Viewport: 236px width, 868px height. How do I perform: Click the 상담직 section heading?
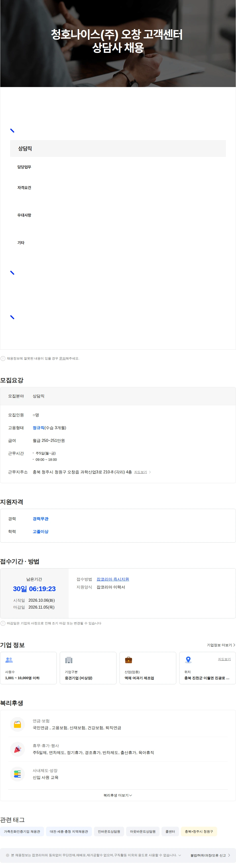click(x=25, y=149)
